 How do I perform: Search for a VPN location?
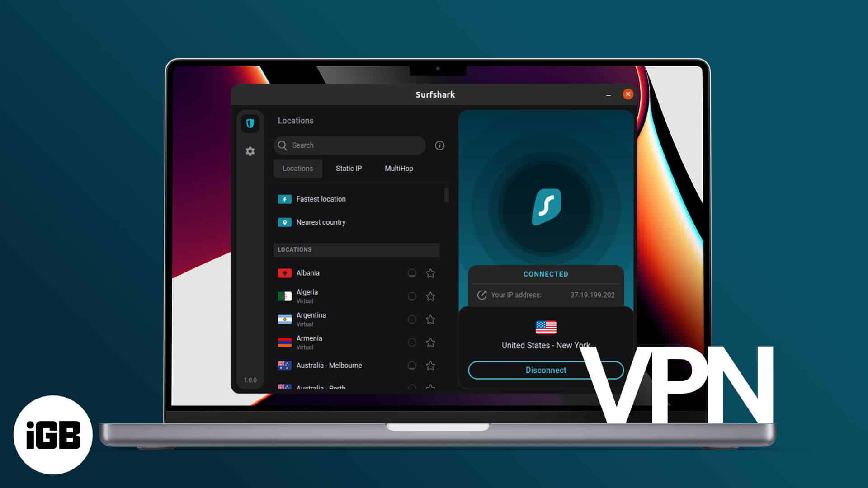pyautogui.click(x=351, y=145)
